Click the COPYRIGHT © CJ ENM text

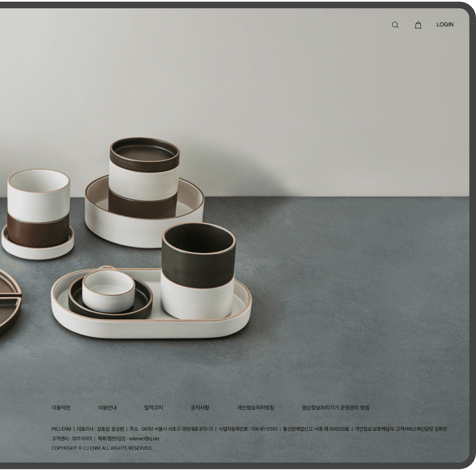(76, 448)
